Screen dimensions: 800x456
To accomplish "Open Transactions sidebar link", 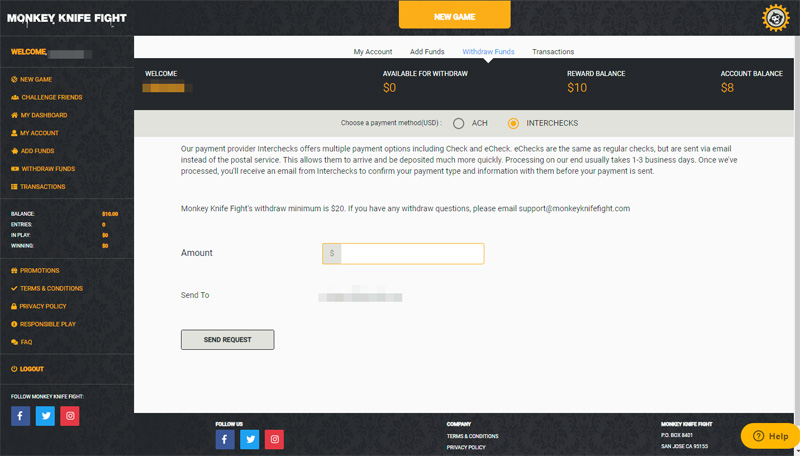I will coord(38,187).
